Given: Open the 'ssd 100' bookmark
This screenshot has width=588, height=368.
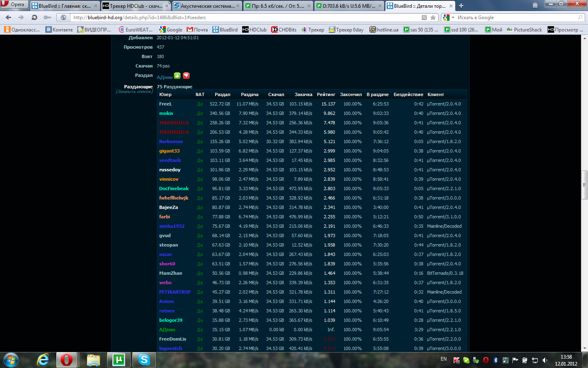Looking at the screenshot, I should tap(461, 29).
